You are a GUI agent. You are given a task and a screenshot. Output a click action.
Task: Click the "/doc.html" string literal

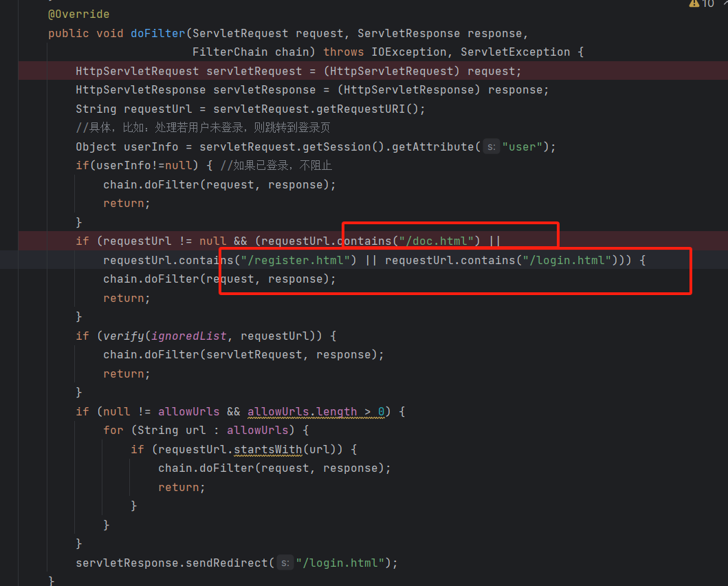pyautogui.click(x=437, y=241)
